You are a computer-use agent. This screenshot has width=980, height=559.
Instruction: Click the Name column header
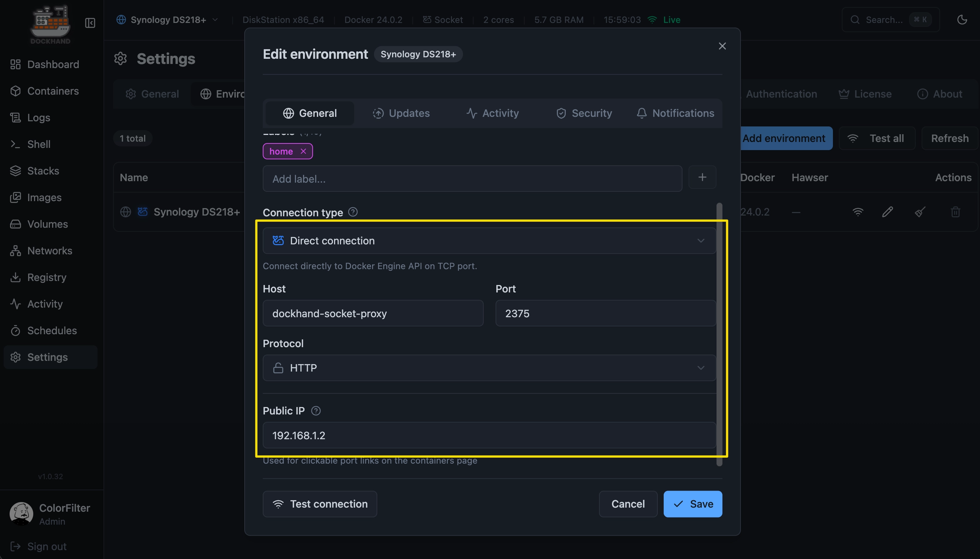[x=134, y=177]
